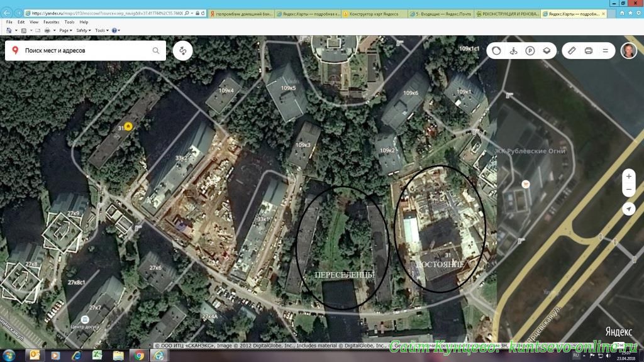This screenshot has width=644, height=362.
Task: Click the read mail icon in command bar
Action: coord(38,30)
